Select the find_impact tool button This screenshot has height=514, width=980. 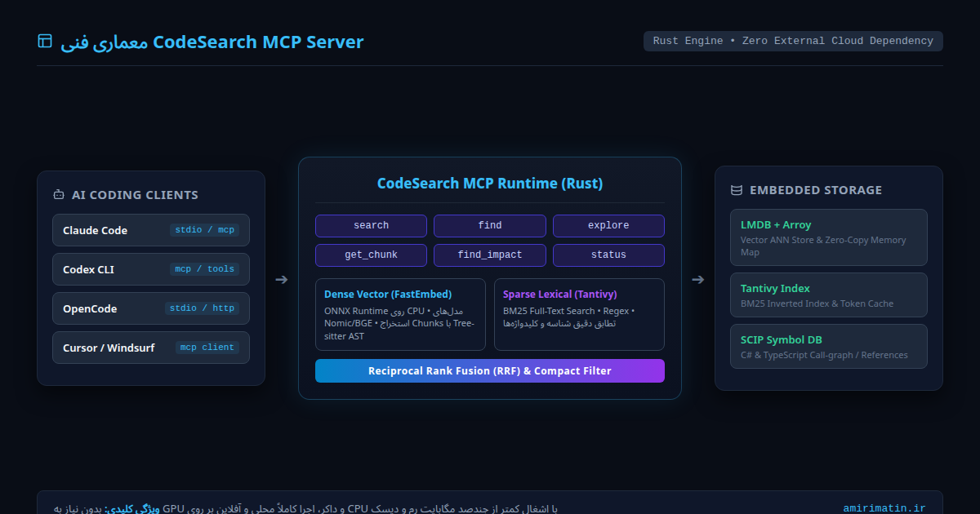tap(490, 255)
